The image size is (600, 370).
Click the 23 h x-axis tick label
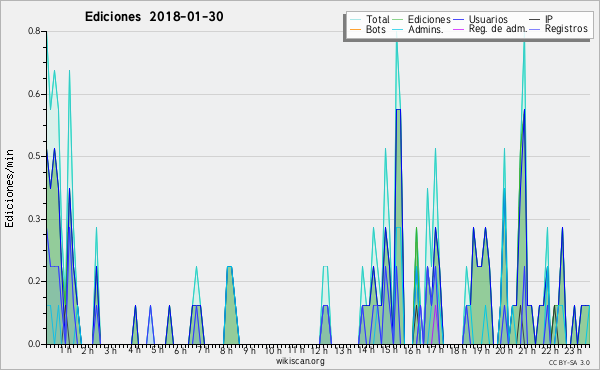click(574, 350)
